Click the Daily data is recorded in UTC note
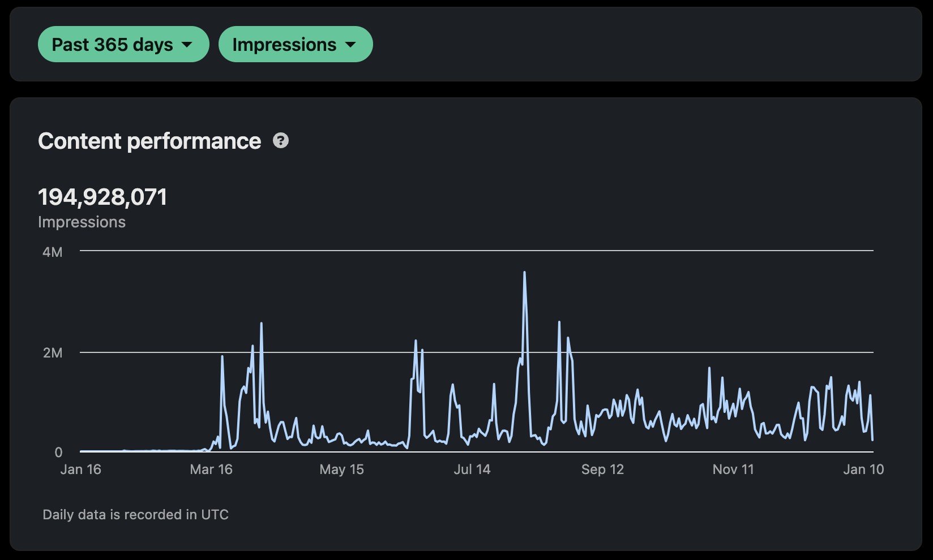Image resolution: width=933 pixels, height=560 pixels. [x=135, y=515]
